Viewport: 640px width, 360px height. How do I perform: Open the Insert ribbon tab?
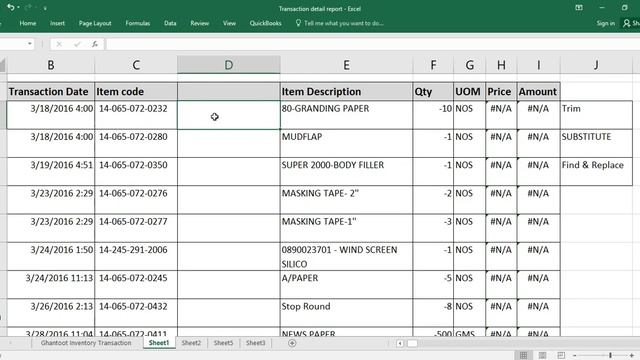pos(57,23)
